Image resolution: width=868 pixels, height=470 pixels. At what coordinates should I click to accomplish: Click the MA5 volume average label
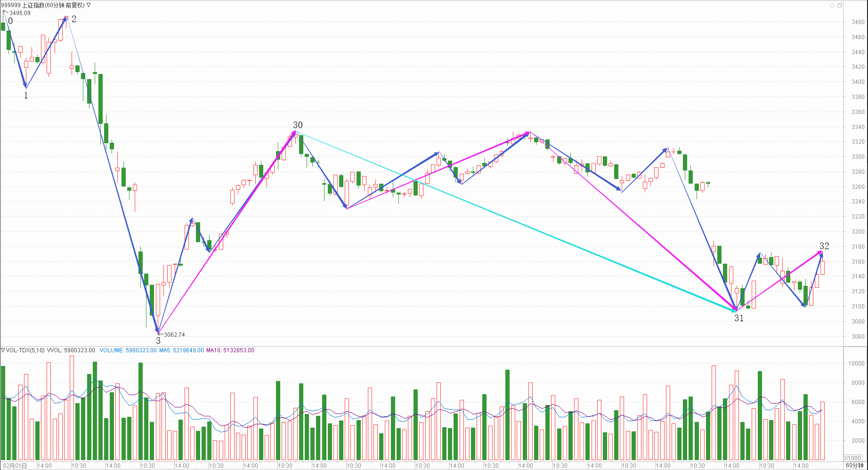point(181,350)
